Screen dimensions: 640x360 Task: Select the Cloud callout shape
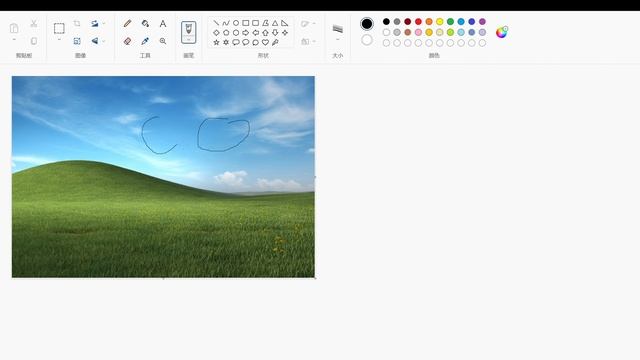tap(256, 42)
